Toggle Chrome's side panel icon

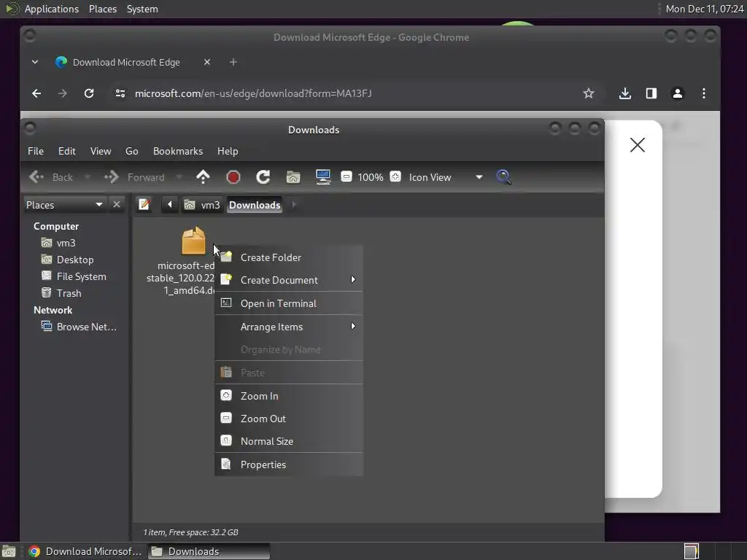651,93
